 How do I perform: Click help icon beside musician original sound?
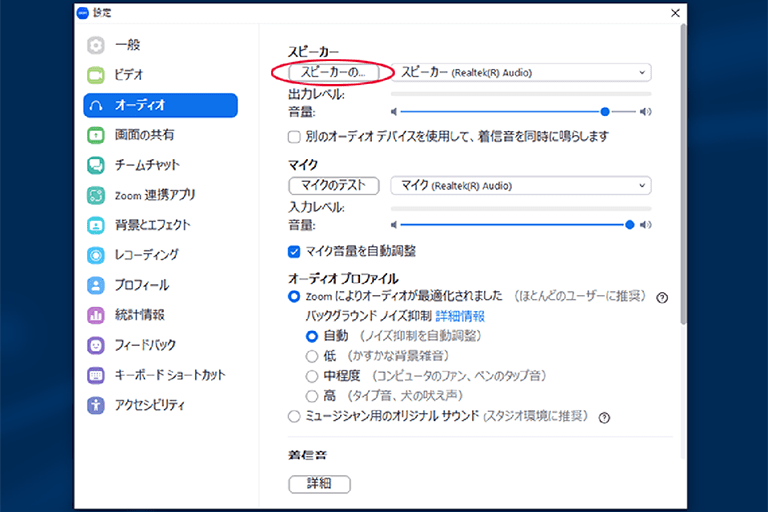(x=604, y=417)
